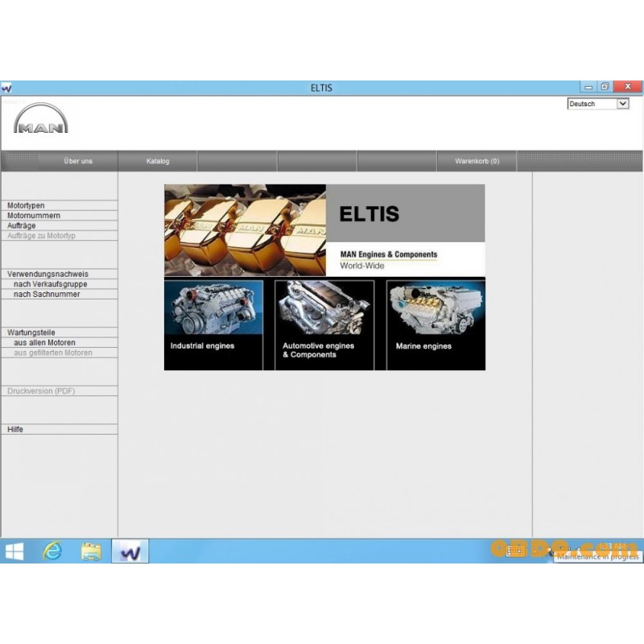The height and width of the screenshot is (644, 644).
Task: Open the Warenkorb (0) cart tab
Action: pos(477,161)
